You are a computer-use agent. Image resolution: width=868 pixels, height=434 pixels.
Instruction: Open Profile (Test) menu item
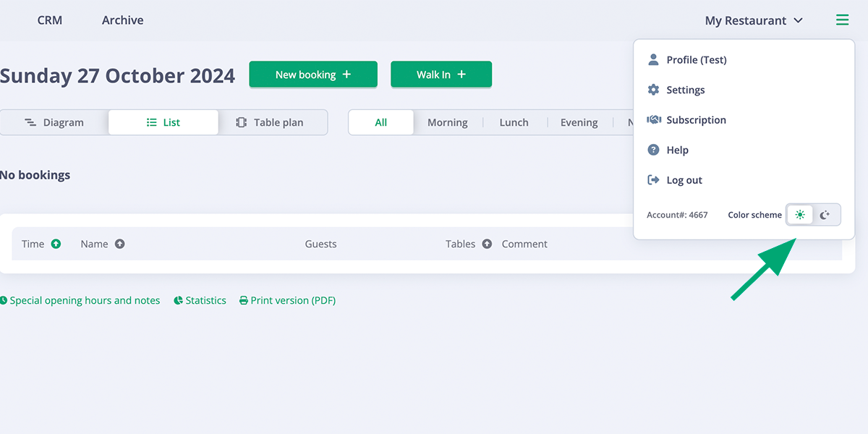point(696,60)
